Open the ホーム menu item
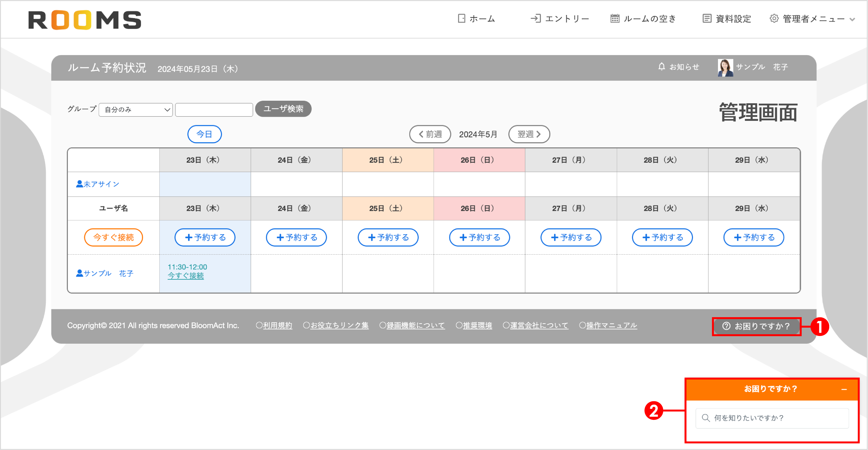Screen dimensions: 868x450 tap(476, 19)
